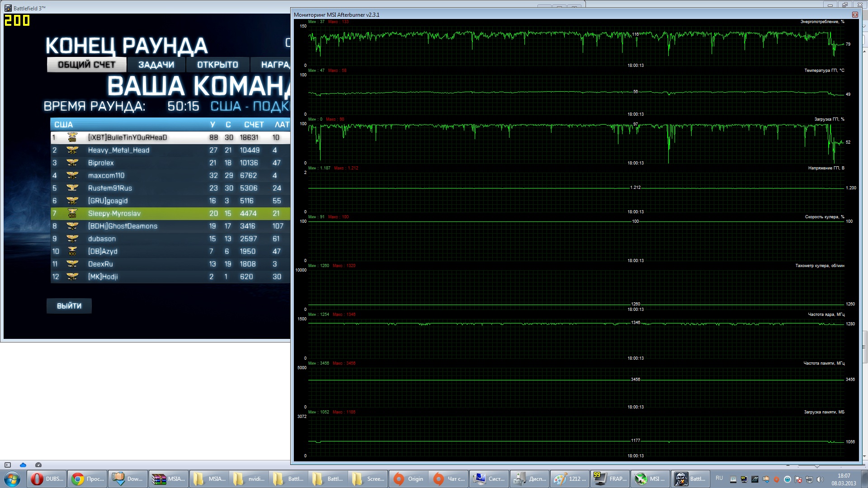Switch to the ОТКРЫТО tab

click(217, 65)
